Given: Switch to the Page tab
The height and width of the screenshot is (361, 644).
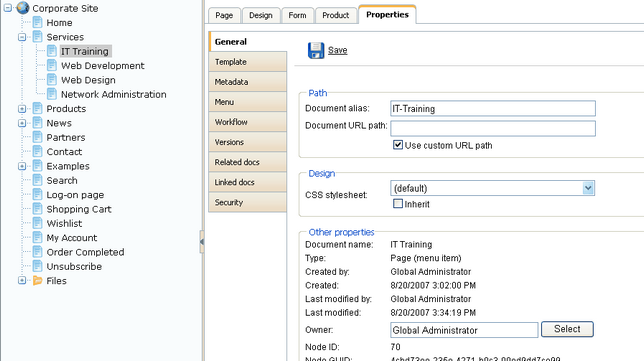Looking at the screenshot, I should click(x=224, y=16).
